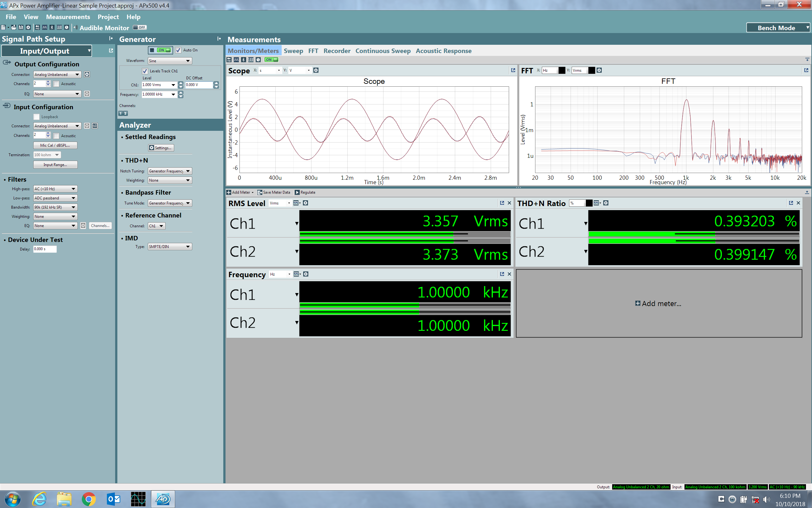
Task: Click the DC Offset input field
Action: pyautogui.click(x=199, y=85)
